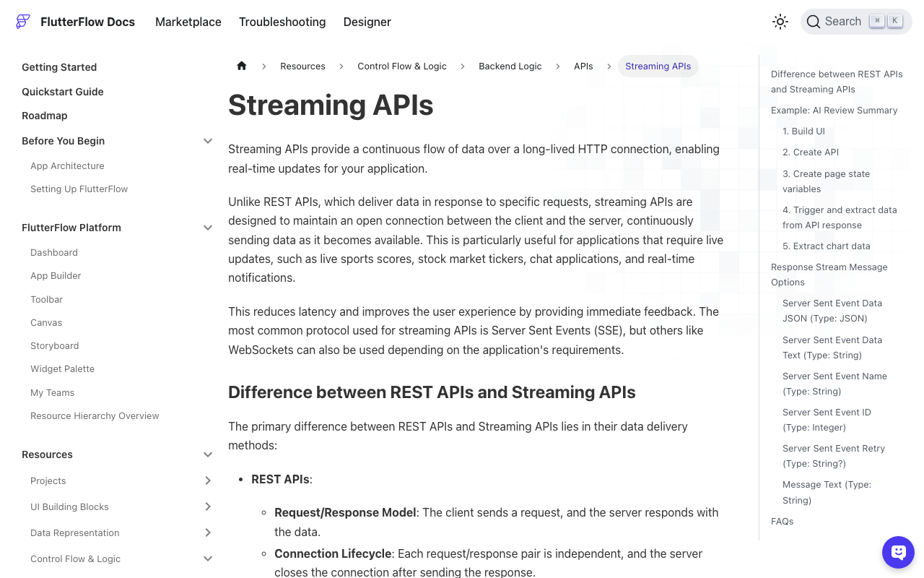Click the Resources breadcrumb
This screenshot has height=578, width=924.
302,66
